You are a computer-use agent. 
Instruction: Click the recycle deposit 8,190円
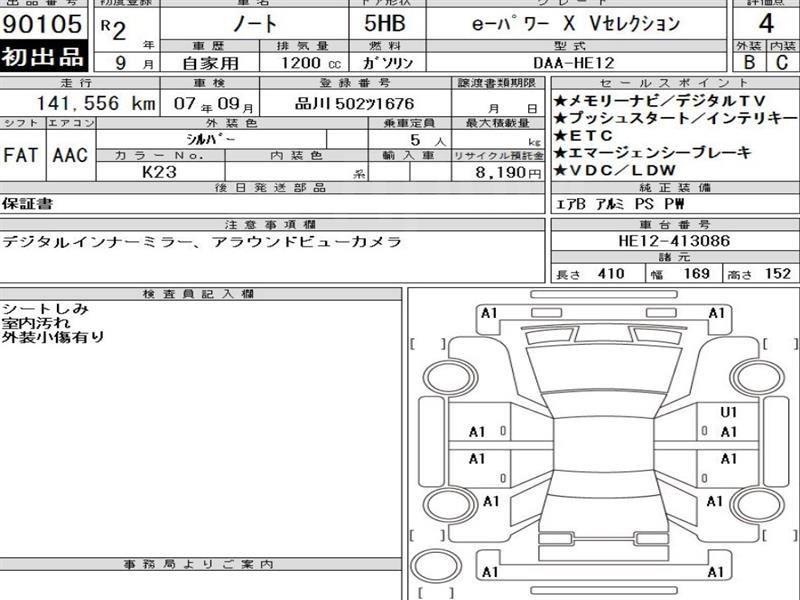507,172
